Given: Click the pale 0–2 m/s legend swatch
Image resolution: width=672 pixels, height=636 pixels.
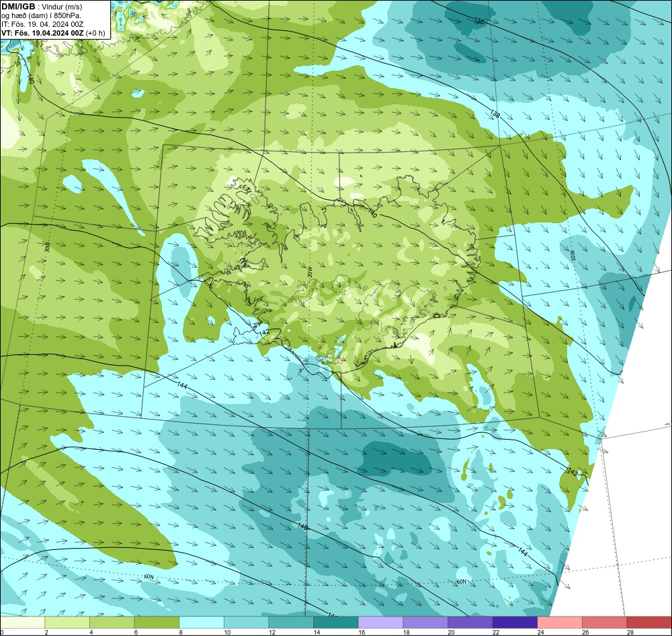Looking at the screenshot, I should pos(22,623).
